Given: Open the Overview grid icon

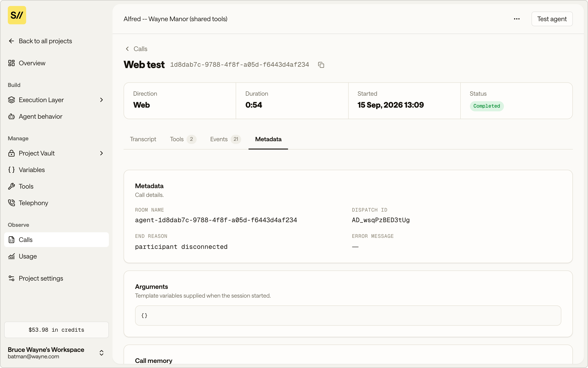Looking at the screenshot, I should (x=11, y=63).
